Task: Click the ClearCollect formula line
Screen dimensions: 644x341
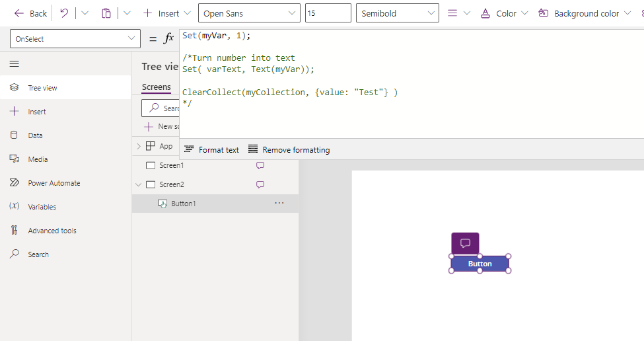Action: click(290, 93)
